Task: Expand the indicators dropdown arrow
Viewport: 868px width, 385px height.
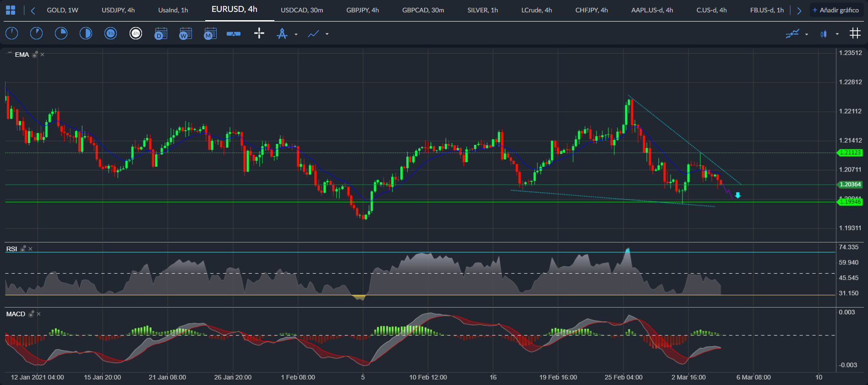Action: pos(807,34)
